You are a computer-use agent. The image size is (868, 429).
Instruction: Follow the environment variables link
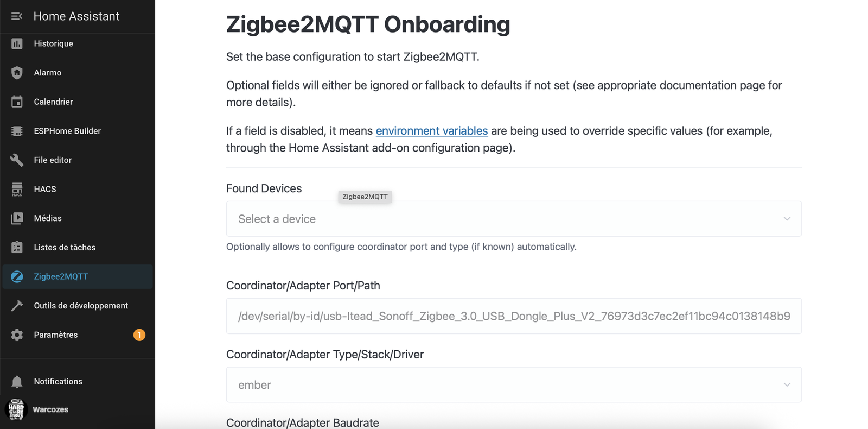431,131
